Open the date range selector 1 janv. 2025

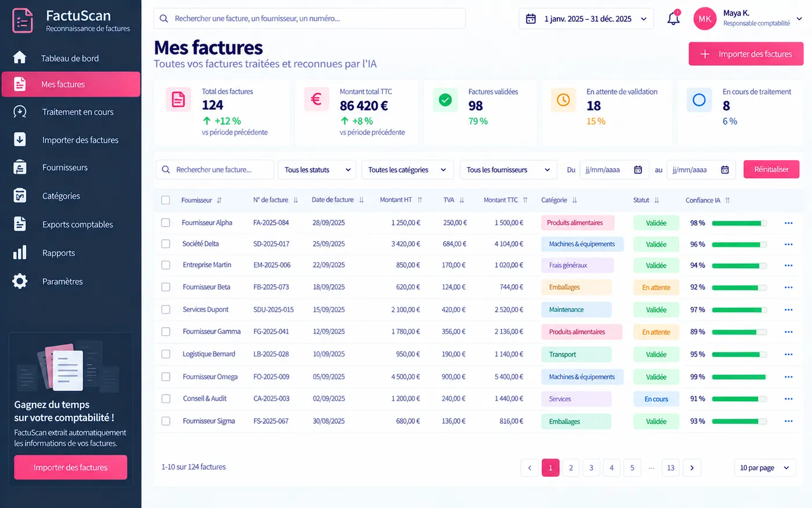click(x=586, y=19)
